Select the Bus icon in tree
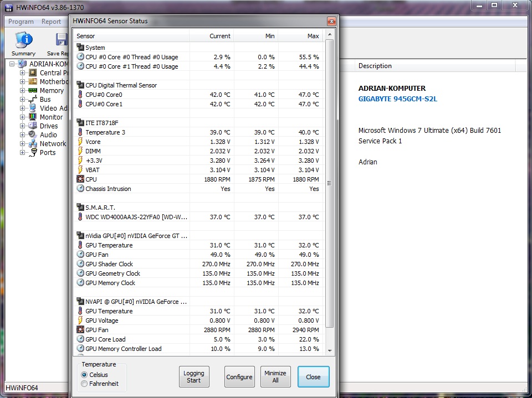The width and height of the screenshot is (532, 398). [x=33, y=99]
